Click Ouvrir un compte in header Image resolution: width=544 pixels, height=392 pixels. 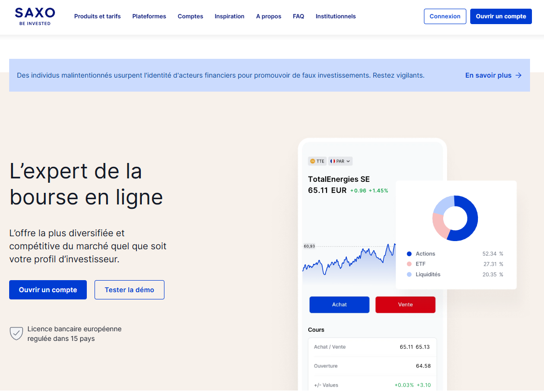(x=501, y=16)
